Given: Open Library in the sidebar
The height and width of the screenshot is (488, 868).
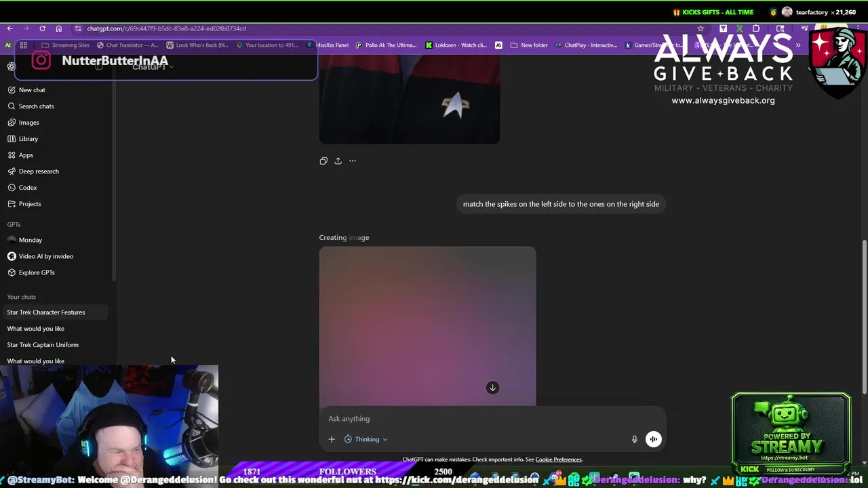Looking at the screenshot, I should pos(57,139).
